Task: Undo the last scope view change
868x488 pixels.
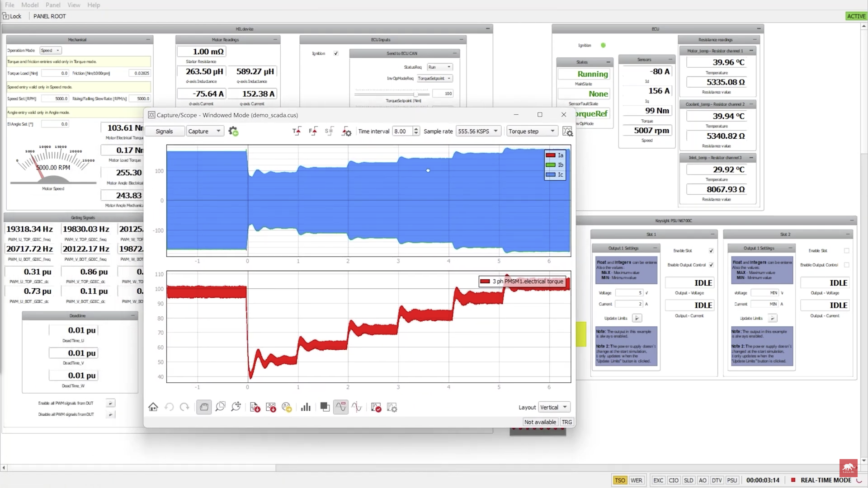Action: tap(169, 407)
